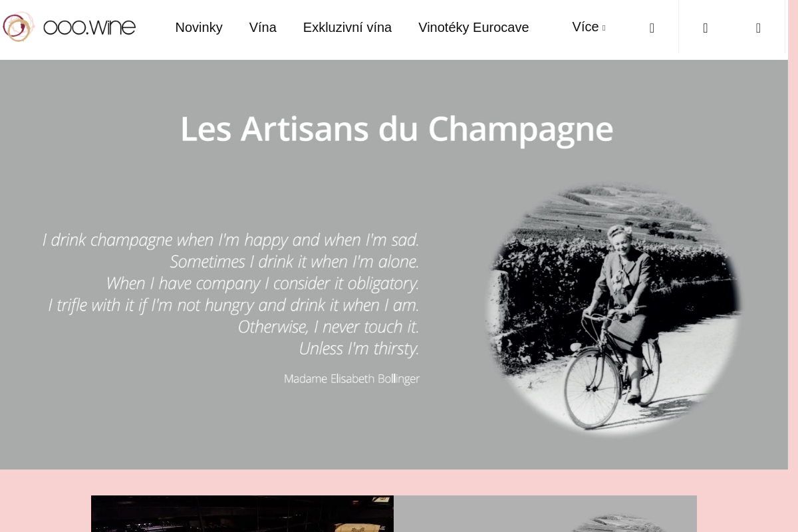Click the Les Artisans du Champagne heading
Screen dimensions: 798x532
[x=396, y=129]
